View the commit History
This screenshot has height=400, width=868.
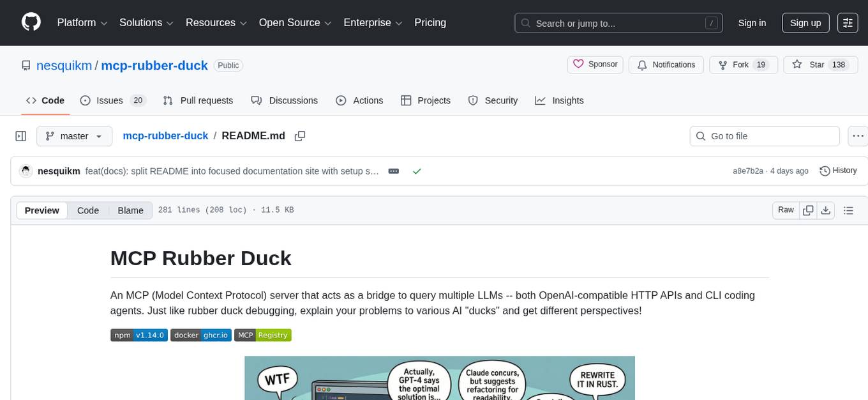838,171
